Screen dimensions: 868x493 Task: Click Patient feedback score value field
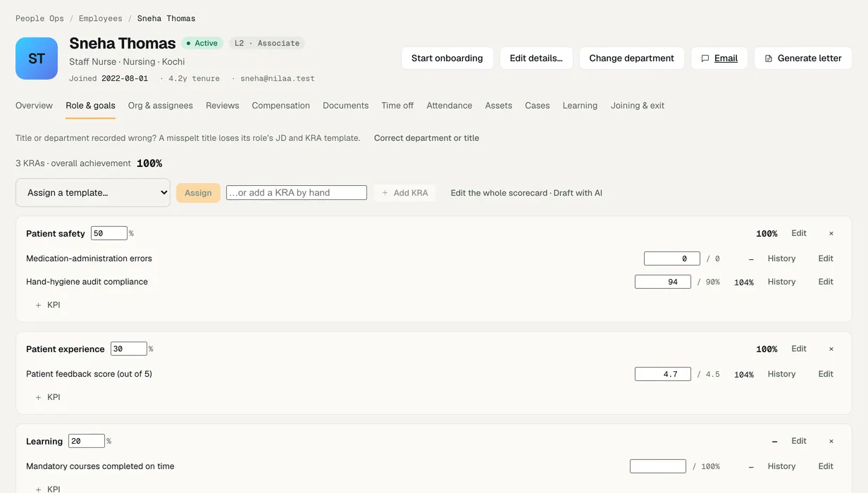(x=663, y=374)
